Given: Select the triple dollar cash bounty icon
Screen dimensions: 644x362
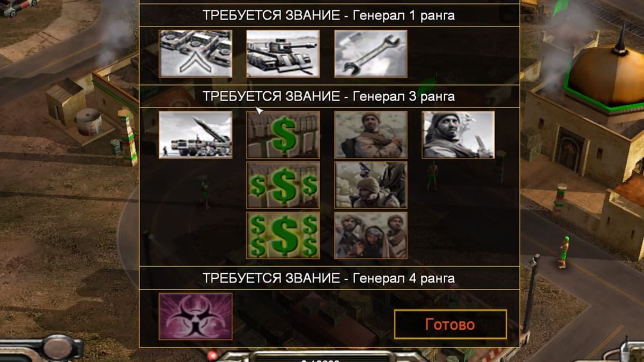Looking at the screenshot, I should tap(283, 185).
